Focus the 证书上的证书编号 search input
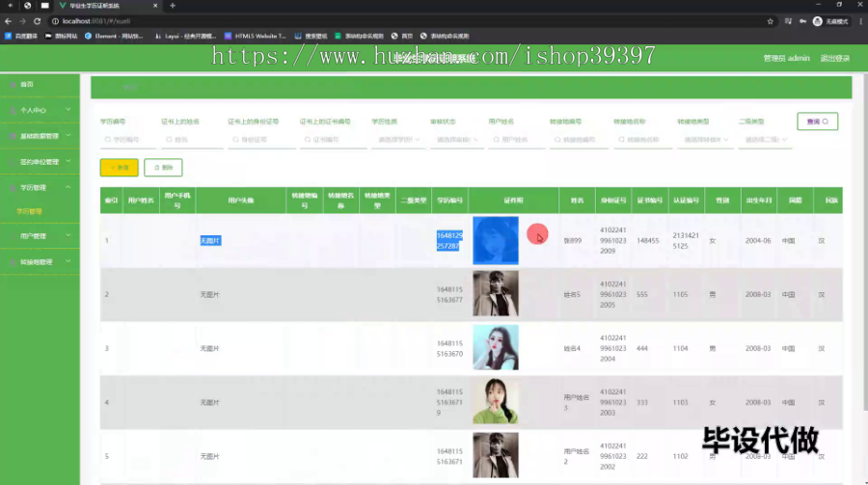868x485 pixels. click(333, 140)
